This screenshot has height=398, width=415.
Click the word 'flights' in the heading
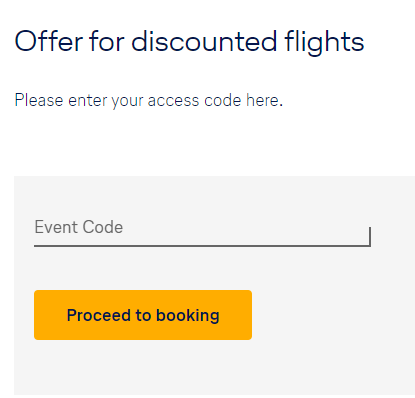click(x=324, y=42)
